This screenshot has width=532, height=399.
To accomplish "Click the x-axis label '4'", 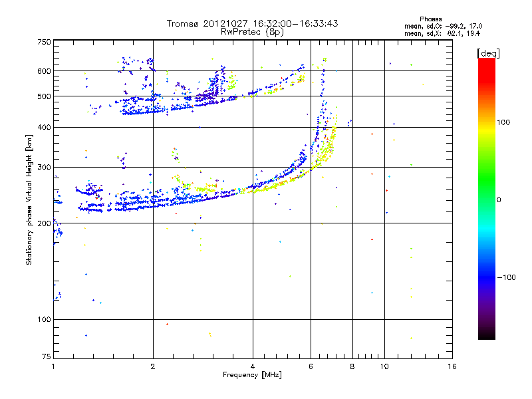I will click(x=253, y=366).
